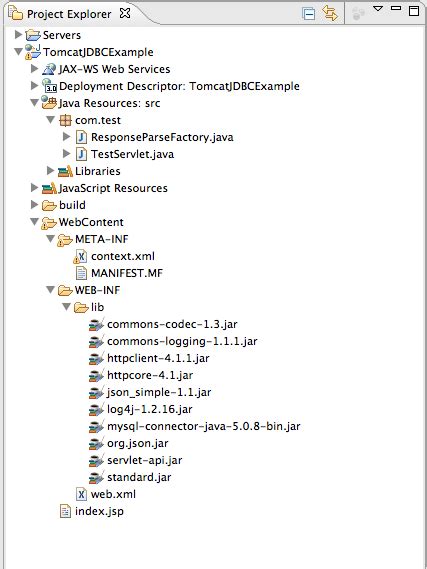Viewport: 427px width, 569px height.
Task: Select the org.json.jar entry
Action: click(x=137, y=444)
